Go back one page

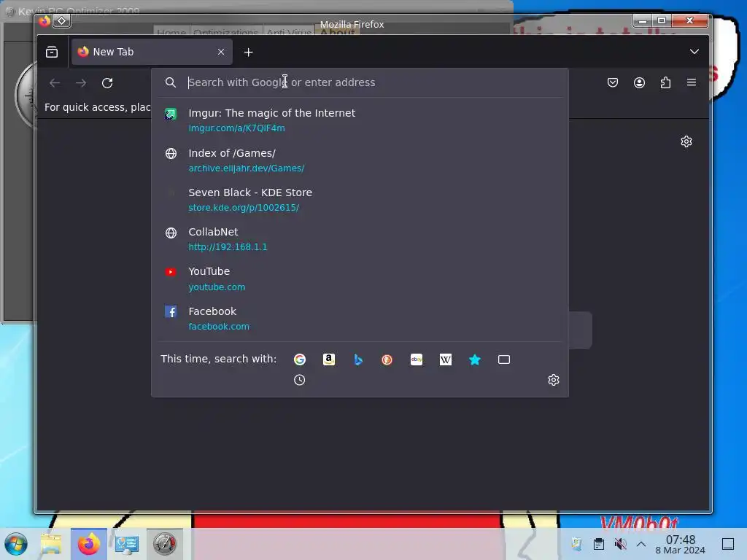point(55,83)
